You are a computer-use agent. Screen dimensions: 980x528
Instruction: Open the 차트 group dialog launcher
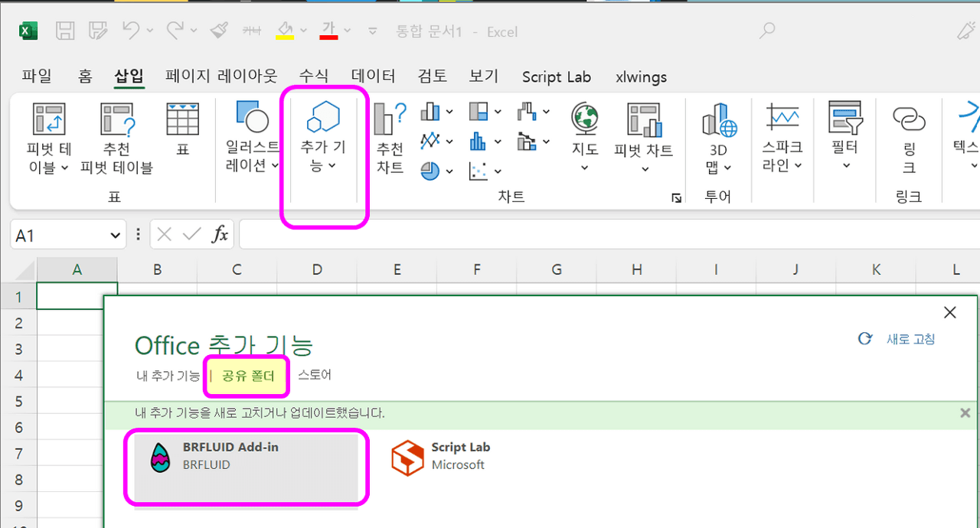676,198
